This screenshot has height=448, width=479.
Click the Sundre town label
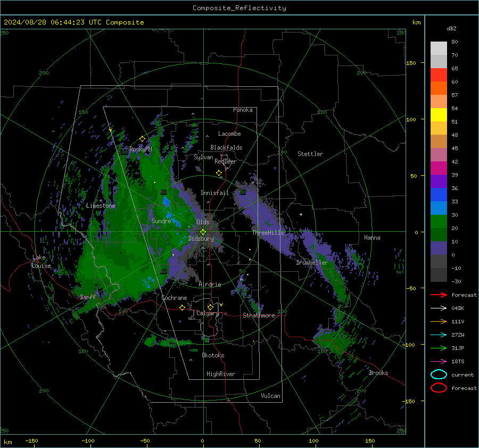pyautogui.click(x=161, y=221)
